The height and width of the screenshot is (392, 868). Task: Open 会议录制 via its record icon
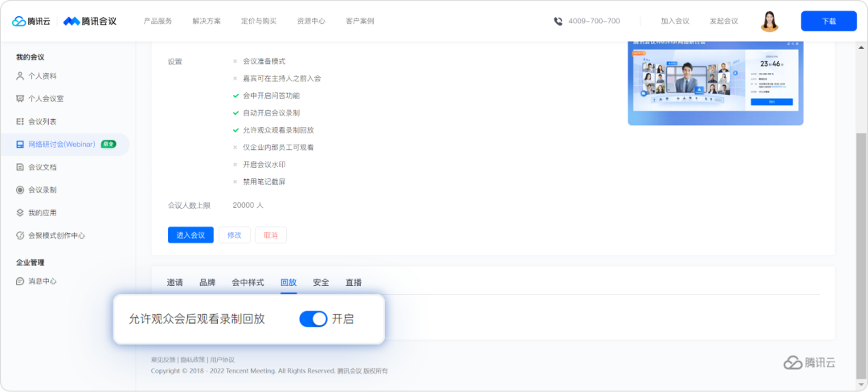tap(20, 190)
